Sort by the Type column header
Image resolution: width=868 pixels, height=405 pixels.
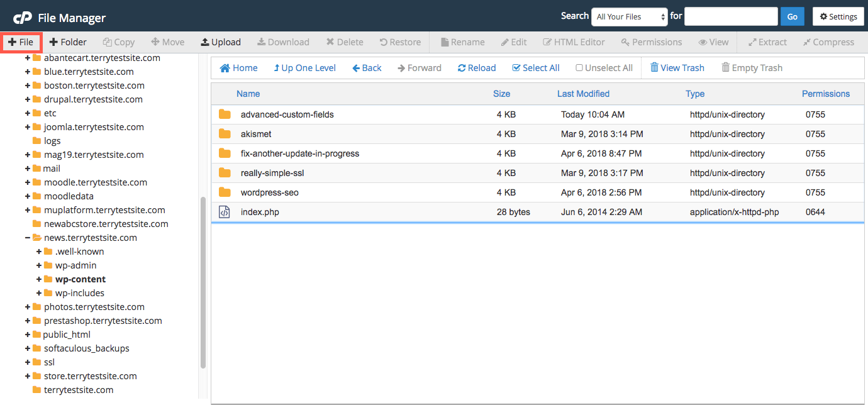click(695, 94)
